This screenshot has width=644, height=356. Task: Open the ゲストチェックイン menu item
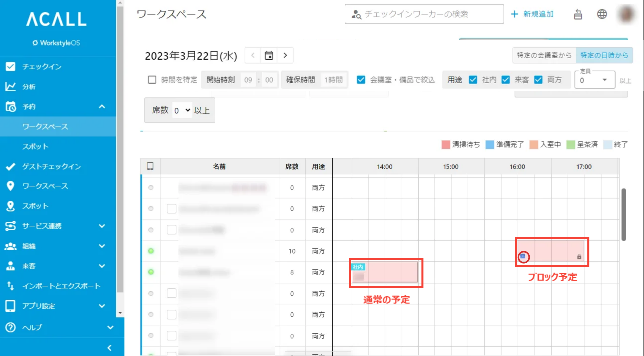click(x=51, y=166)
